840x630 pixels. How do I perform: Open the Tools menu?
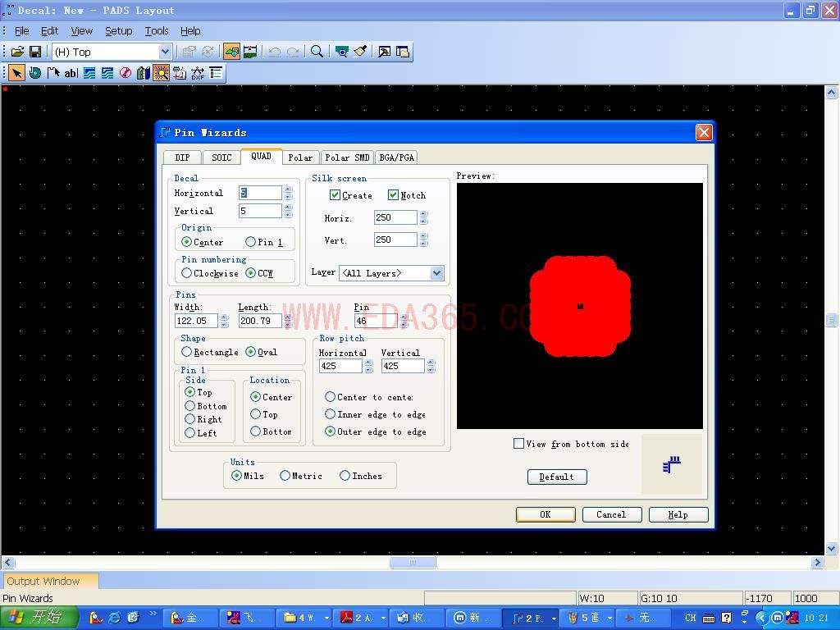coord(157,31)
